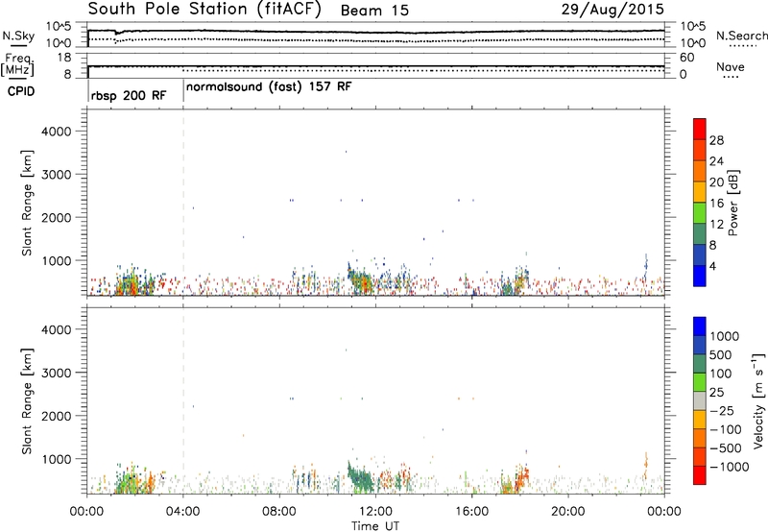
Task: Click the dotted Nave line in the Freq. panel
Action: point(423,71)
